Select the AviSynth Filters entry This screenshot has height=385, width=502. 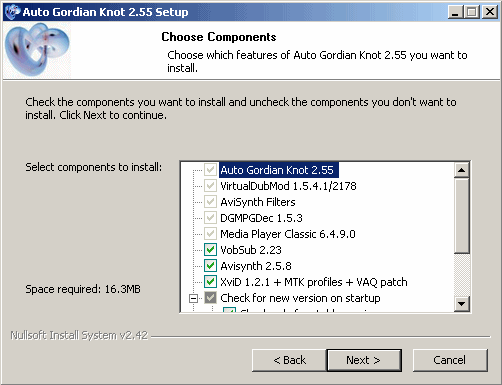[258, 202]
